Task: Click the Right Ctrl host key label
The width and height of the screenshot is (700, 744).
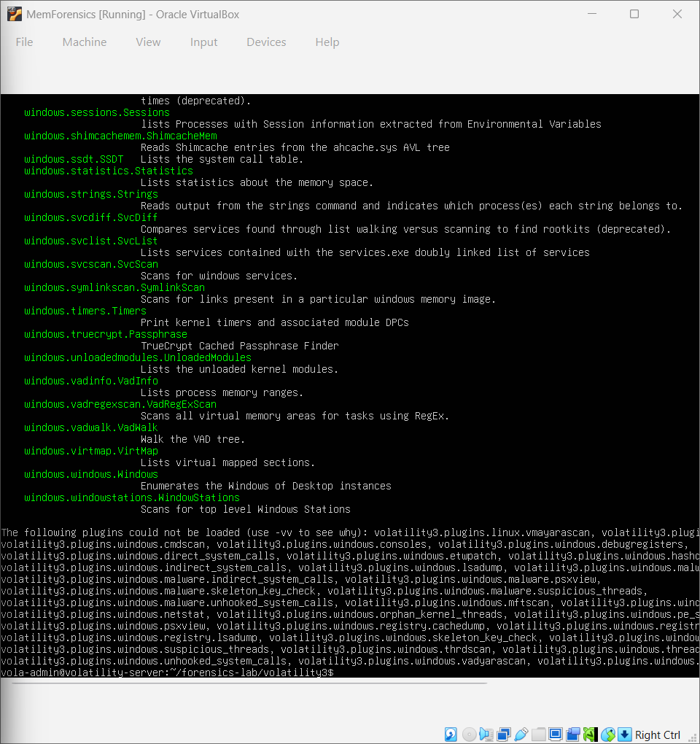Action: 657,735
